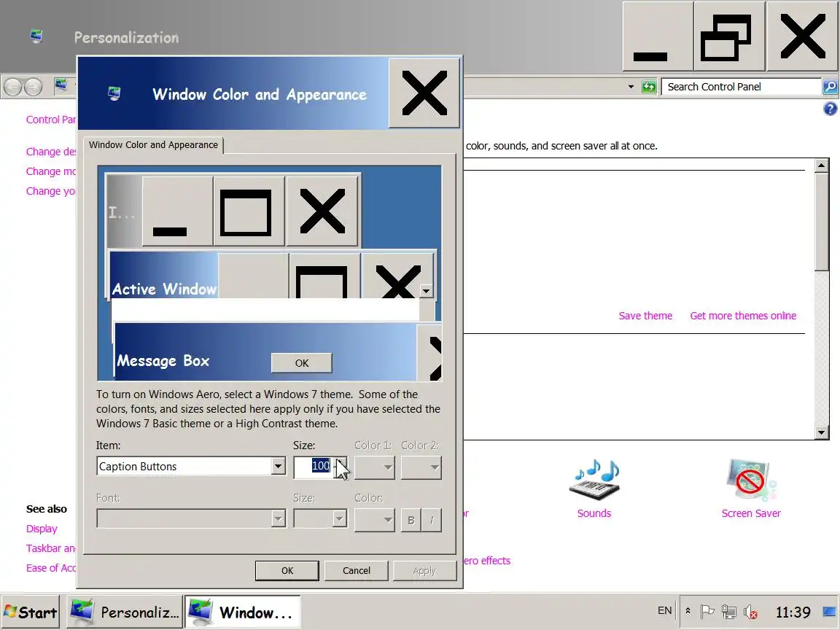This screenshot has height=630, width=840.
Task: Click the dialog title bar icon
Action: [114, 94]
